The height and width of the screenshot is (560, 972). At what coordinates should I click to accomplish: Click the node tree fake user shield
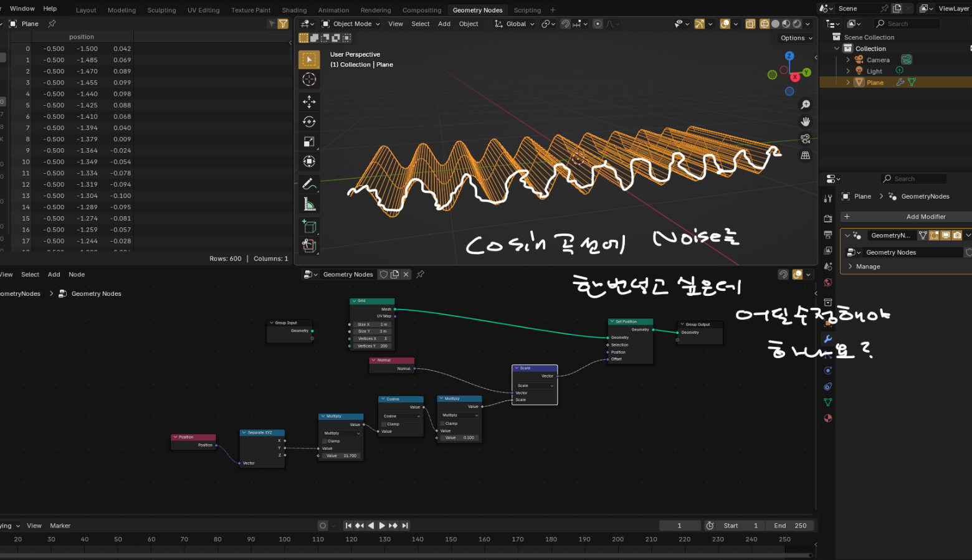click(384, 274)
